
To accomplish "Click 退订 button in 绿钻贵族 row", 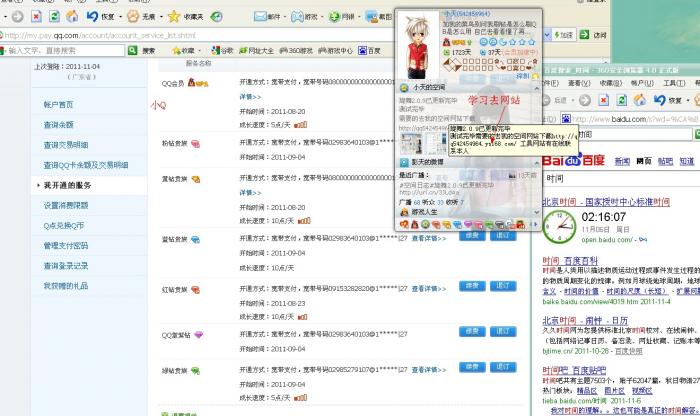I will 503,367.
